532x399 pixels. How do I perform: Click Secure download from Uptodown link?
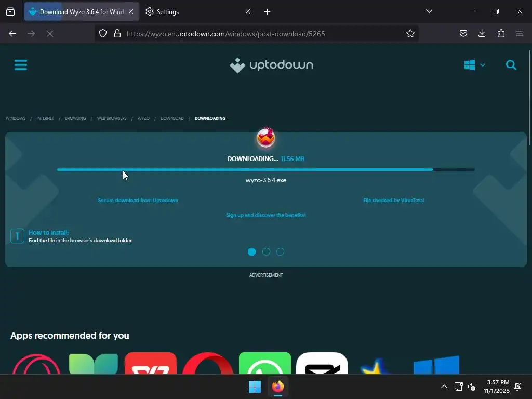point(138,200)
